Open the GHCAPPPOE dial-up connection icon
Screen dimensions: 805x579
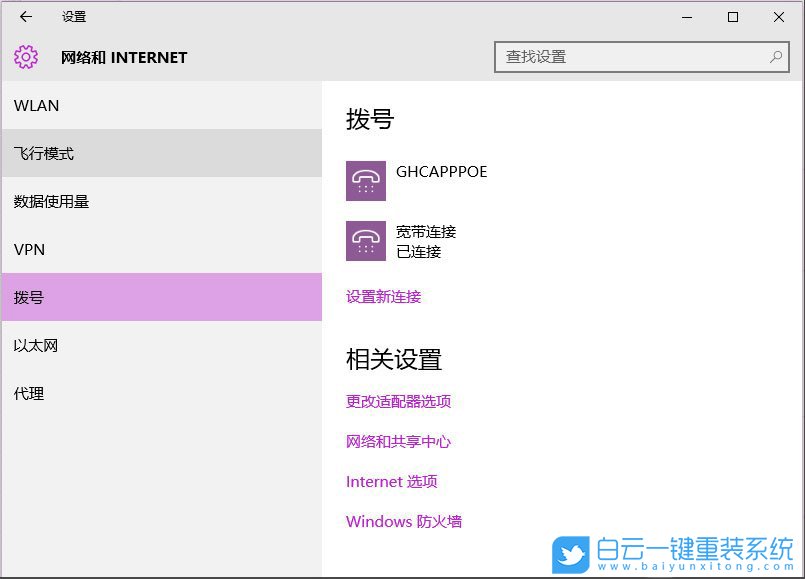[x=366, y=180]
